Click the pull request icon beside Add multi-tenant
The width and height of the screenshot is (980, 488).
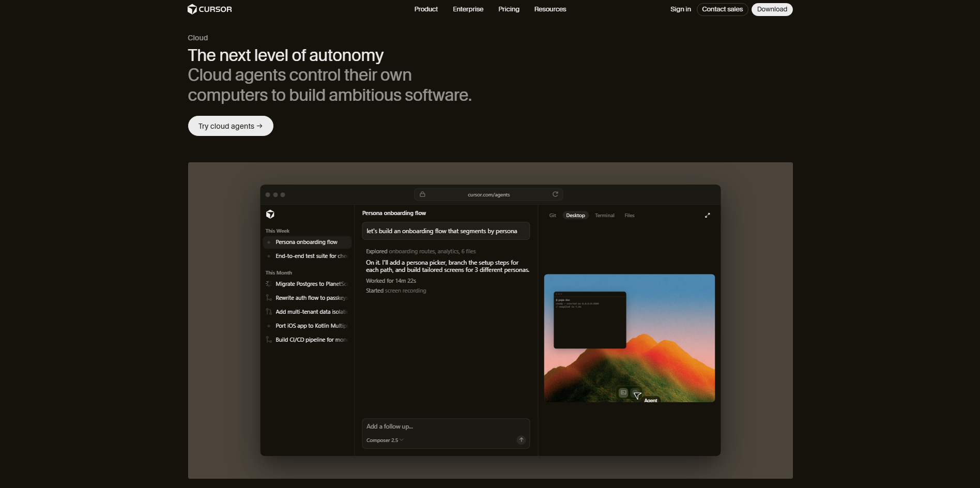tap(269, 312)
